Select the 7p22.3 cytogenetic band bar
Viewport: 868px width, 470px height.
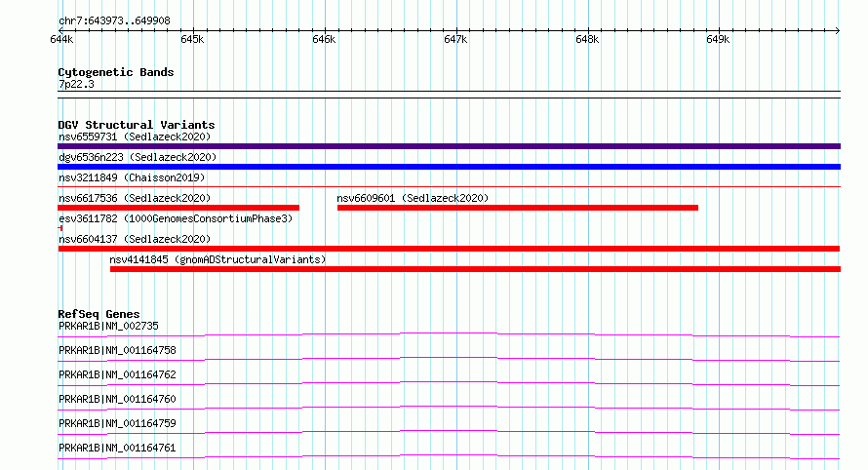[449, 95]
